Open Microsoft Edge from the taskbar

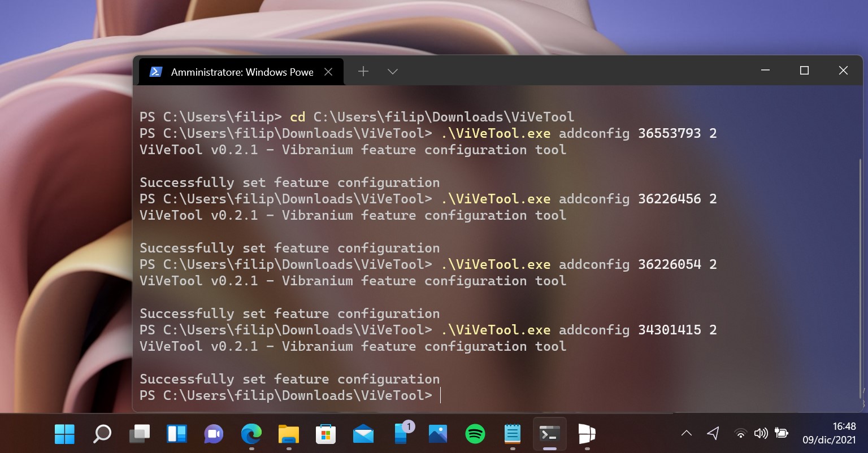tap(251, 434)
